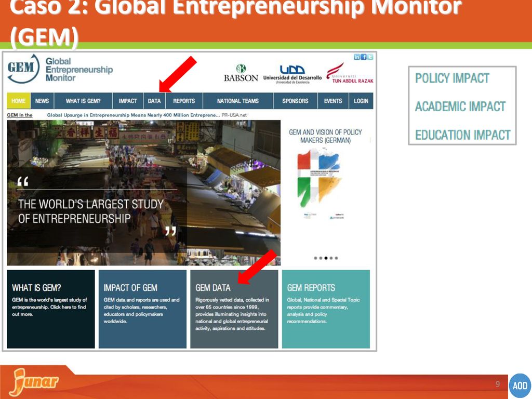Click the GEM circular logo
Image resolution: width=532 pixels, height=399 pixels.
pos(23,69)
